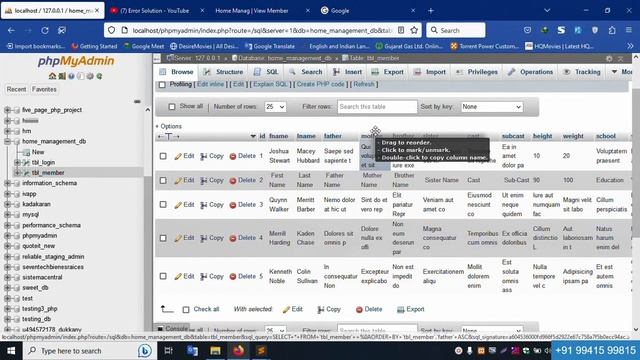
Task: Collapse the home_management_db database node
Action: point(7,142)
